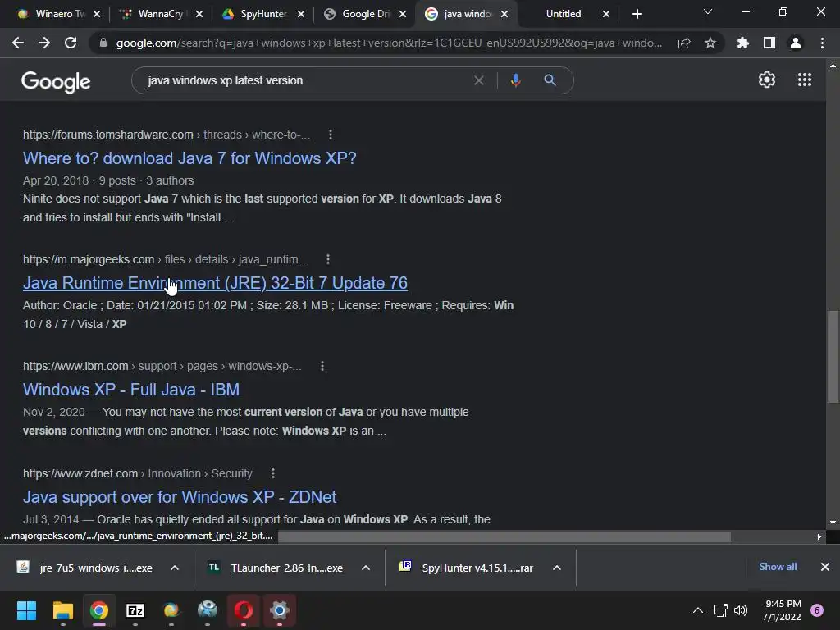
Task: Show hidden system tray icons
Action: 698,610
